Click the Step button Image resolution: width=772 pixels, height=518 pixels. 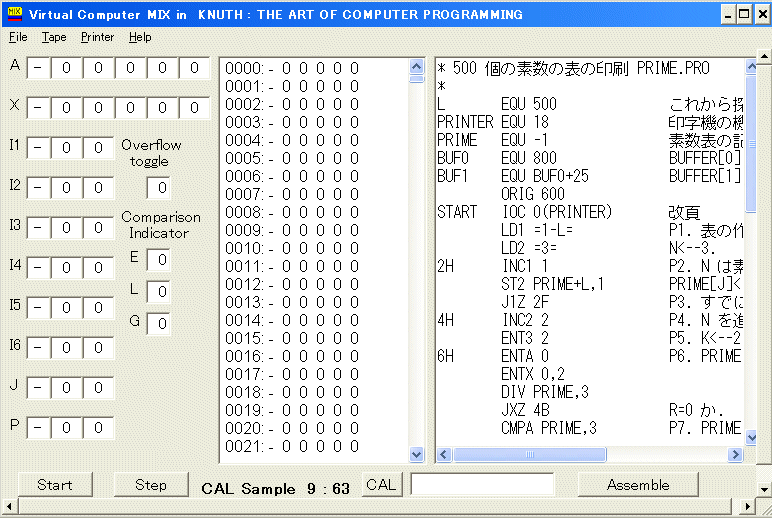point(151,485)
